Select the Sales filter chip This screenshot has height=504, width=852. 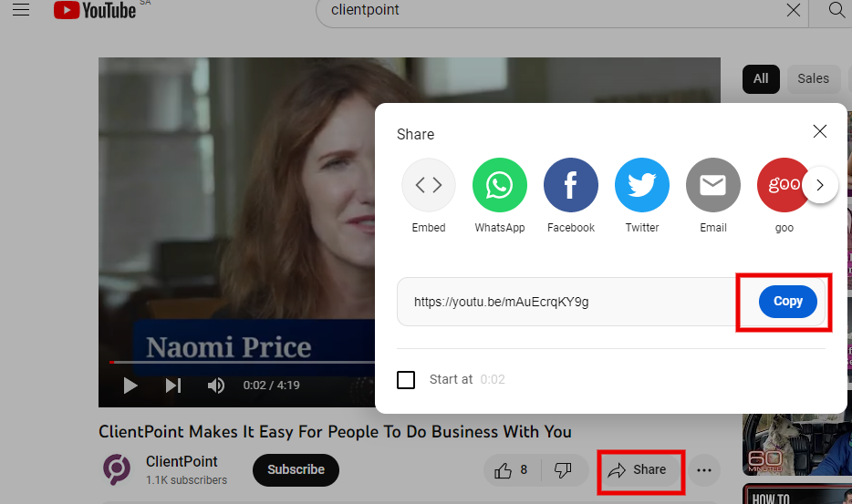[813, 78]
